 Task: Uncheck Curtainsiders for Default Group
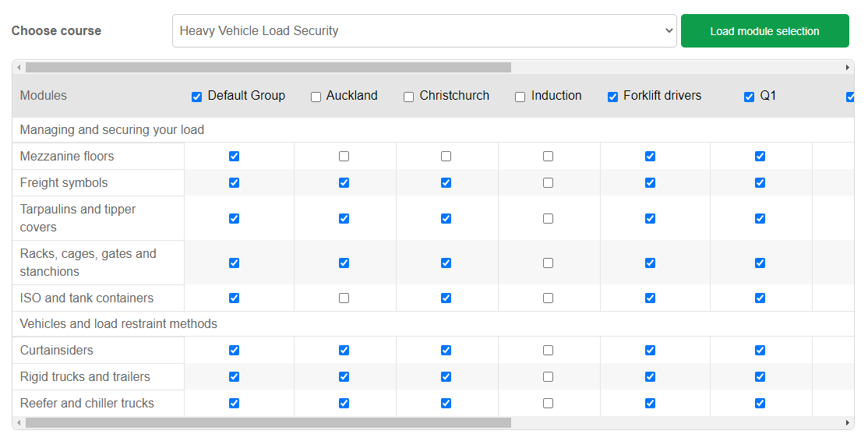coord(235,350)
